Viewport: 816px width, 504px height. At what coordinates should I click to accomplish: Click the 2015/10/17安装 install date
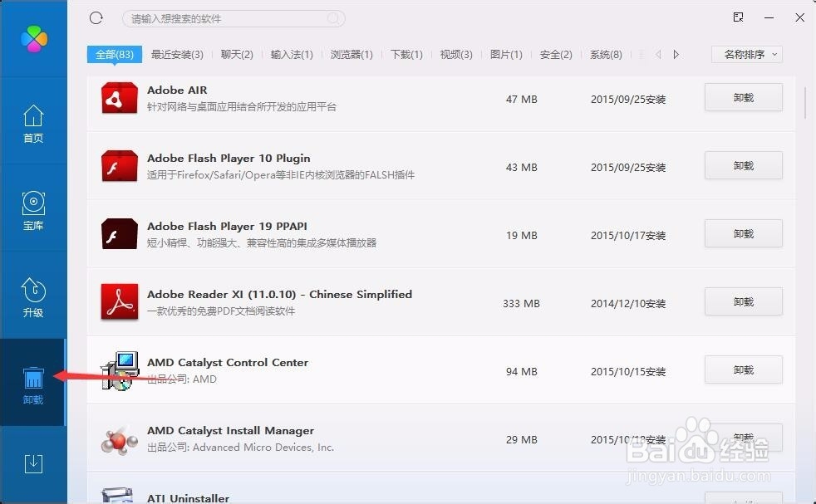[x=628, y=235]
